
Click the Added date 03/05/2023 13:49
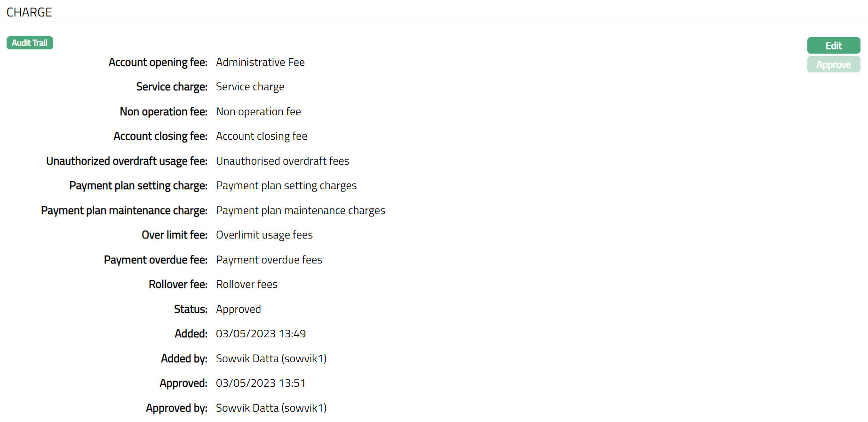[x=261, y=334]
